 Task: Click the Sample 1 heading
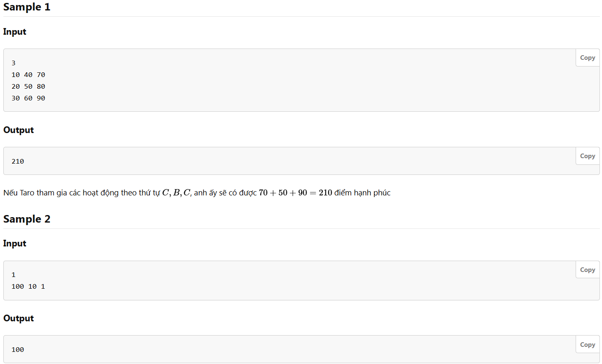pos(27,7)
